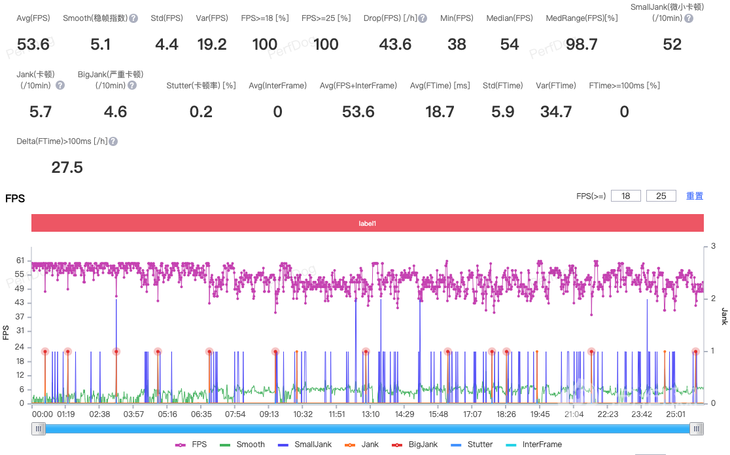Click help icon next to Jank(卡顿) /10min
Viewport: 730px width, 455px height.
60,86
